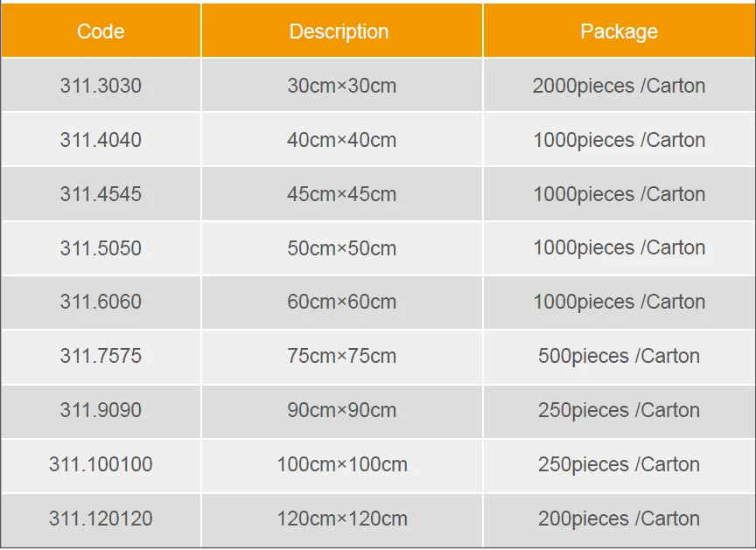The width and height of the screenshot is (756, 550).
Task: Click the Code column header
Action: point(101,31)
